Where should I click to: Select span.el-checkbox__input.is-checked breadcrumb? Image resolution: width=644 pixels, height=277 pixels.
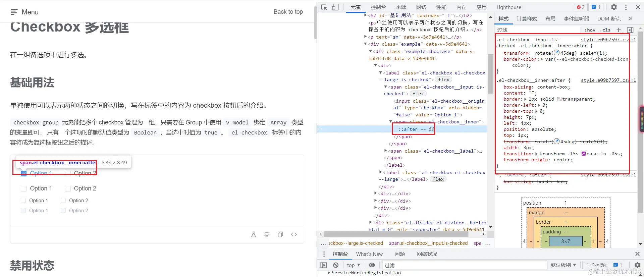pyautogui.click(x=428, y=243)
